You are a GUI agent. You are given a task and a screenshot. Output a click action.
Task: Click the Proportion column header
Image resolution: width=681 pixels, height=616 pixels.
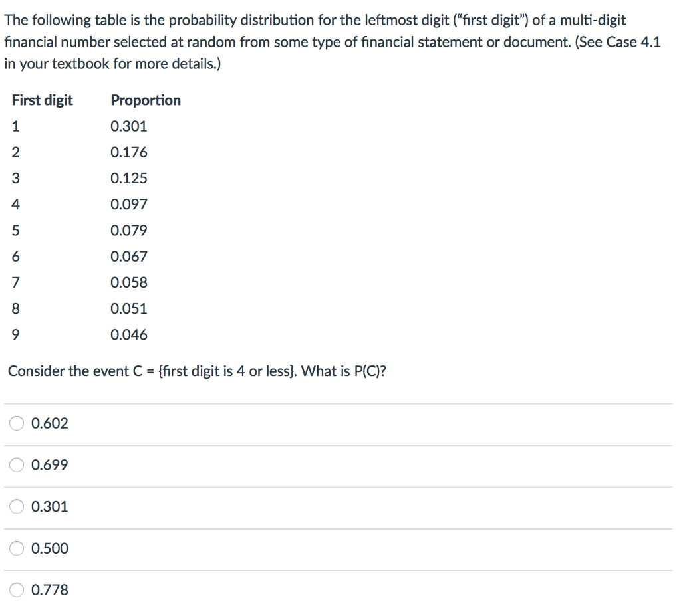pyautogui.click(x=146, y=100)
